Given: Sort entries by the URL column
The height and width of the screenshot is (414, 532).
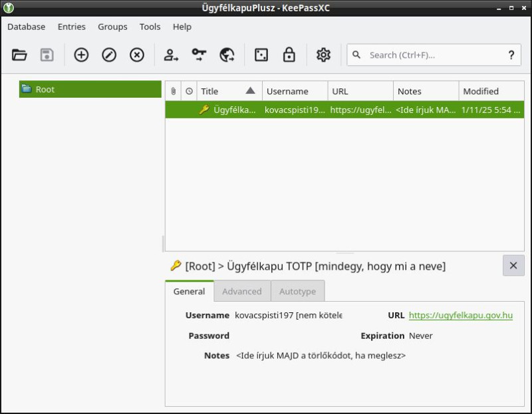Looking at the screenshot, I should pyautogui.click(x=360, y=91).
